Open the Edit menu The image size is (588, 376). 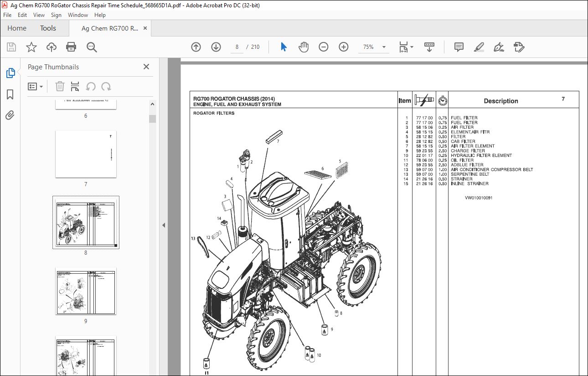22,15
